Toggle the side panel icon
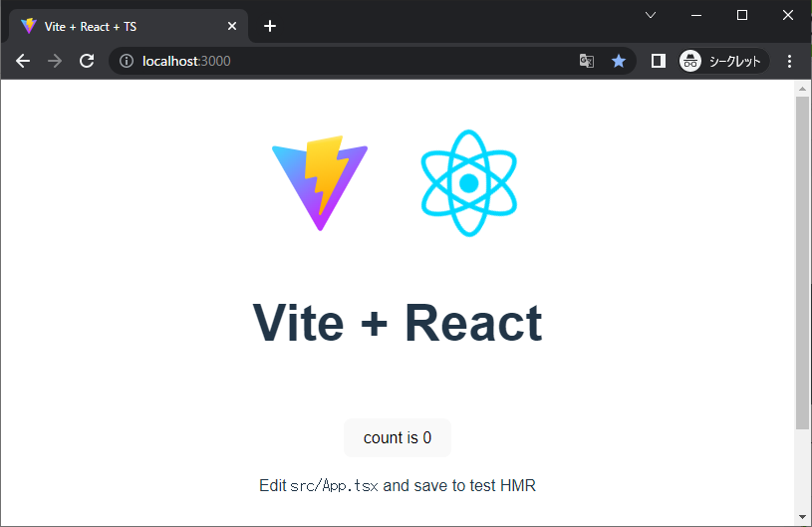Image resolution: width=812 pixels, height=527 pixels. coord(659,61)
